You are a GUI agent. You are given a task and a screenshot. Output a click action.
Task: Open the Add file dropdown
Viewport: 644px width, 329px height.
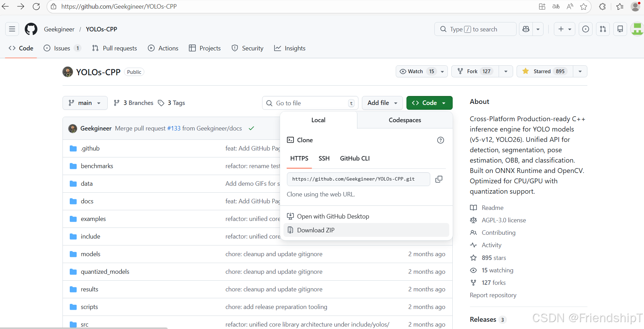[x=382, y=103]
